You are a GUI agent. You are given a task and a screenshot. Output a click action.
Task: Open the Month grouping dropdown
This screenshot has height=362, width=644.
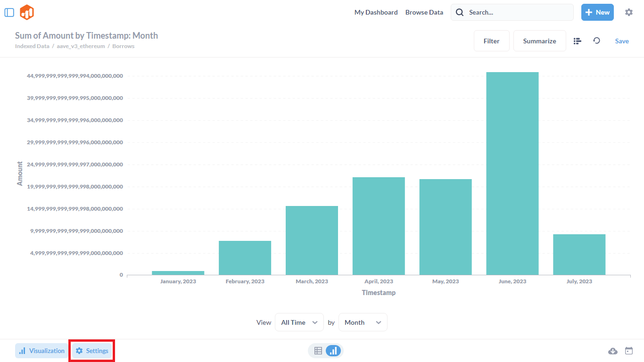[x=363, y=322]
